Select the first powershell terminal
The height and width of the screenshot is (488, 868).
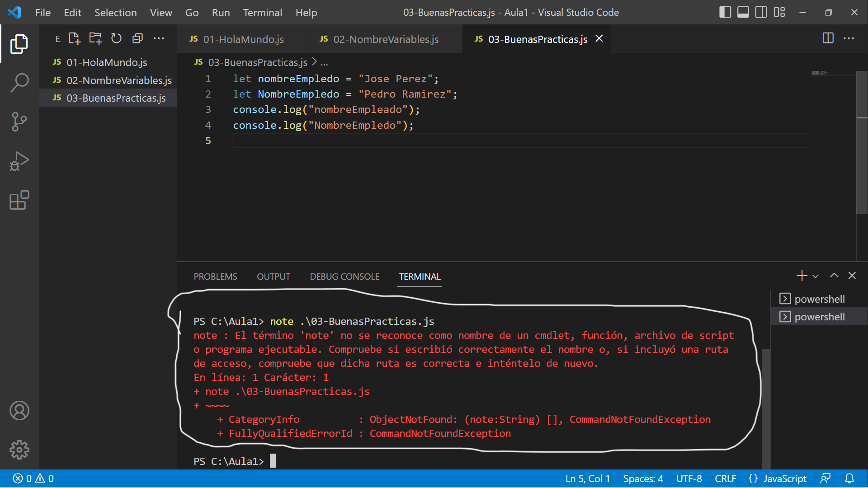(819, 299)
